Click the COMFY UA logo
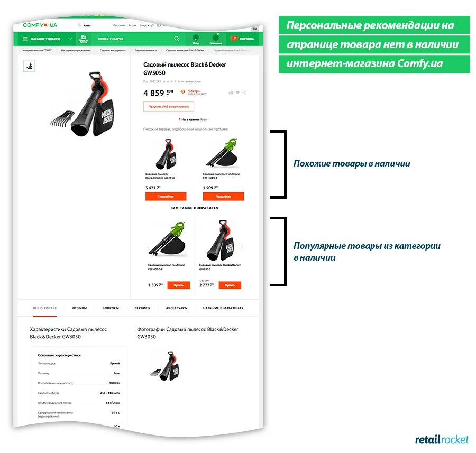 40,25
